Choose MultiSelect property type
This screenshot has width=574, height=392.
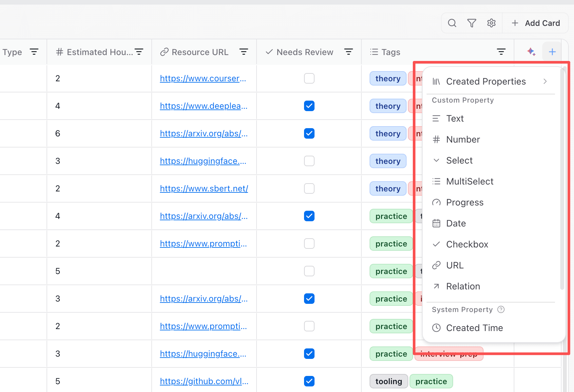pos(490,181)
